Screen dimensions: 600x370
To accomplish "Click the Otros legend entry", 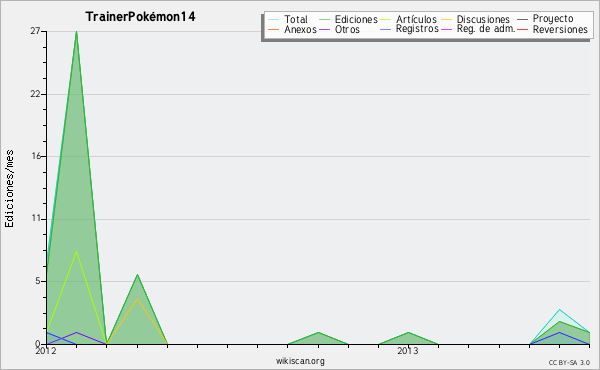I will pyautogui.click(x=347, y=29).
